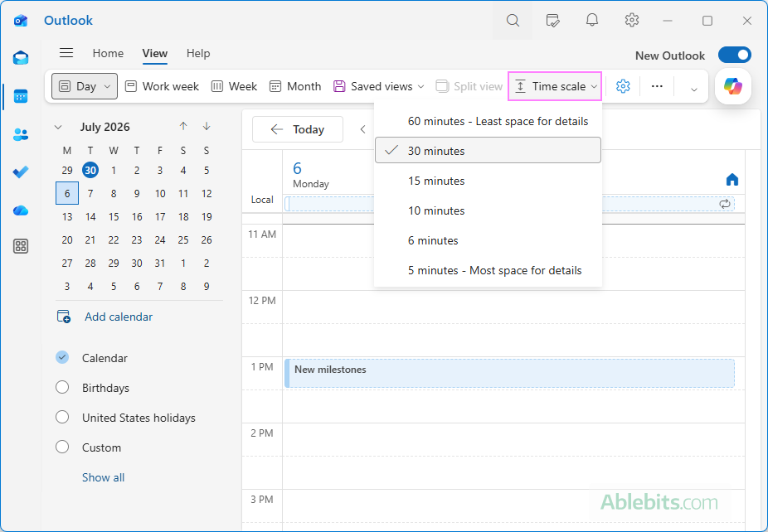Screen dimensions: 768x532
Task: Select July 28 in mini calendar
Action: (x=90, y=263)
